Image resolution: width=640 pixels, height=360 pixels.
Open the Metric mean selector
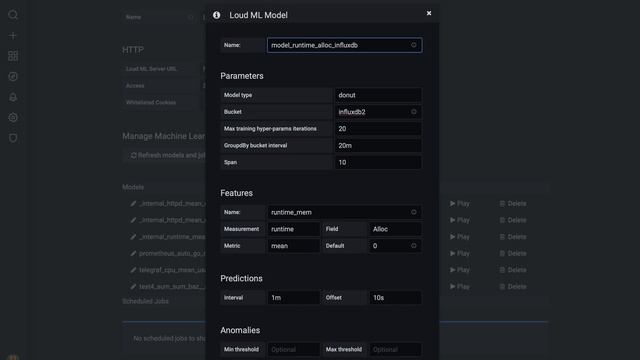(293, 246)
